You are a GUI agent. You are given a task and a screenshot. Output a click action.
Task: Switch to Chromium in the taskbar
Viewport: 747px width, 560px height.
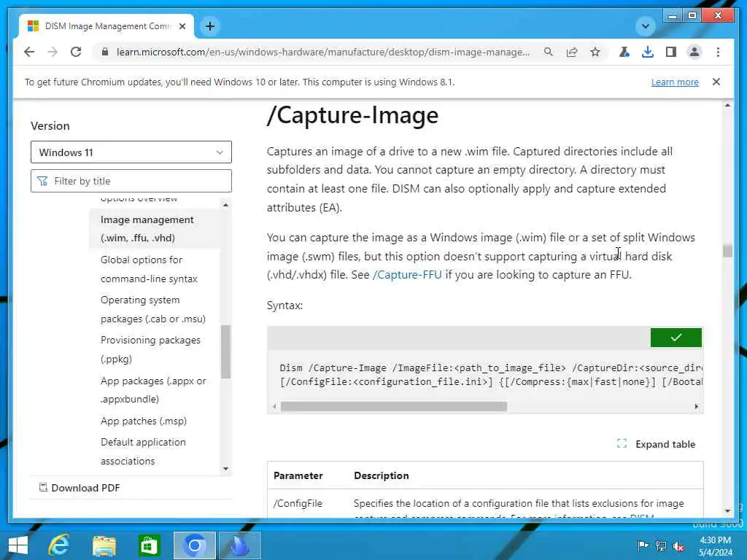(x=194, y=545)
